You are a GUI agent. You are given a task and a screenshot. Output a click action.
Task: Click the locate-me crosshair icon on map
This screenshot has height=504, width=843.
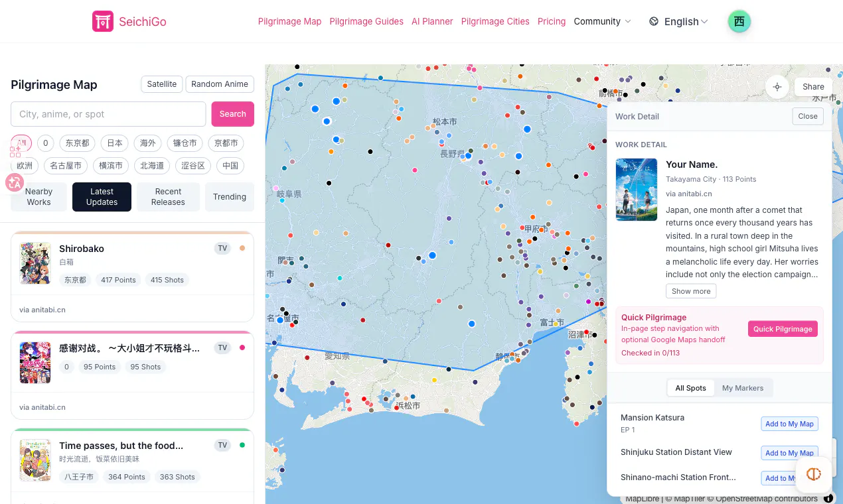pyautogui.click(x=777, y=87)
